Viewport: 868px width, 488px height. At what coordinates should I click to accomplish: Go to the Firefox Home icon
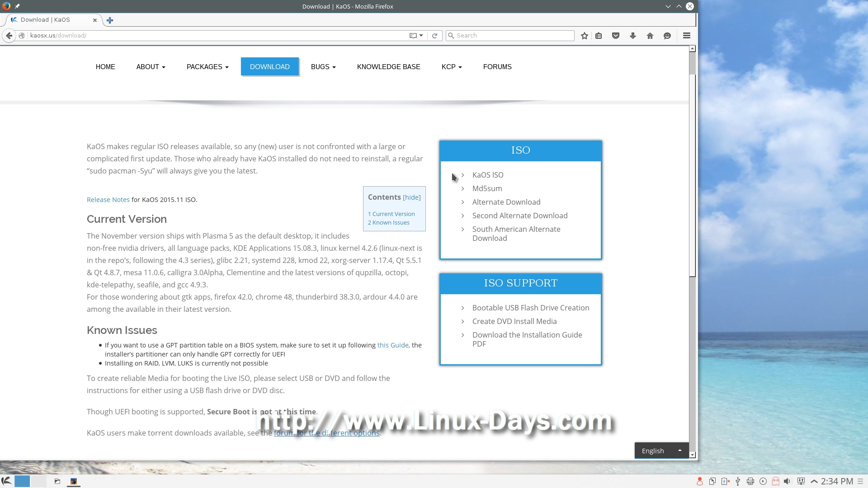coord(650,36)
